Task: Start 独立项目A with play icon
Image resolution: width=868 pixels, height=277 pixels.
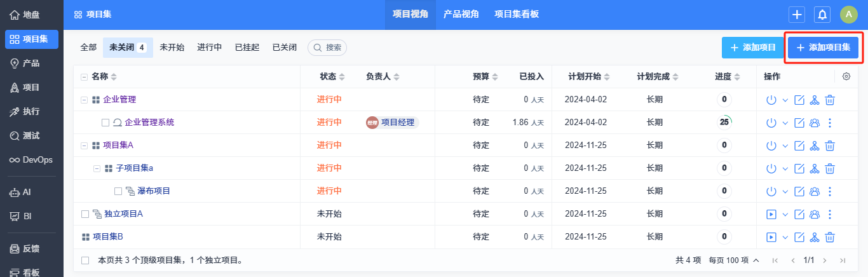Action: click(771, 214)
